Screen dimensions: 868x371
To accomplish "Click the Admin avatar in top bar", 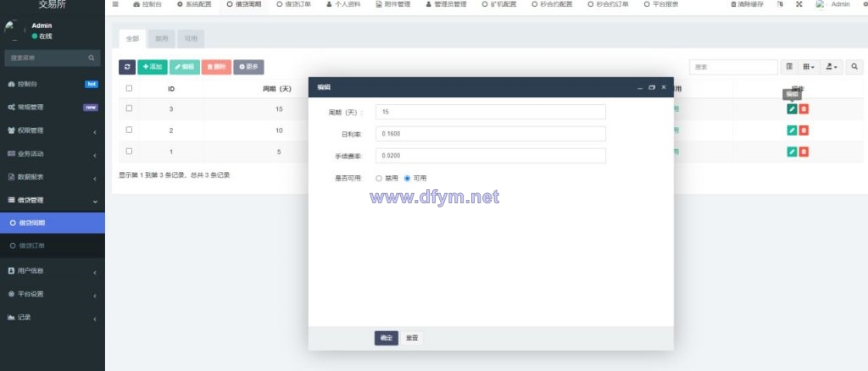I will [x=821, y=4].
